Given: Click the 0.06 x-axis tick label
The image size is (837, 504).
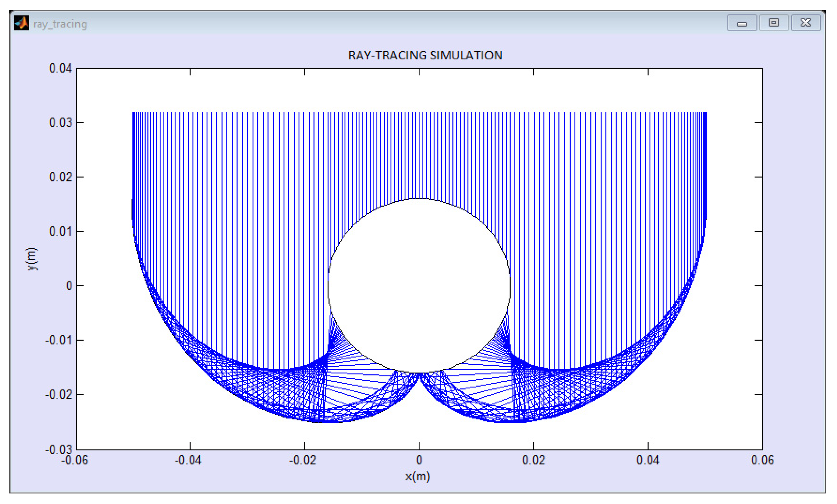Looking at the screenshot, I should 762,460.
